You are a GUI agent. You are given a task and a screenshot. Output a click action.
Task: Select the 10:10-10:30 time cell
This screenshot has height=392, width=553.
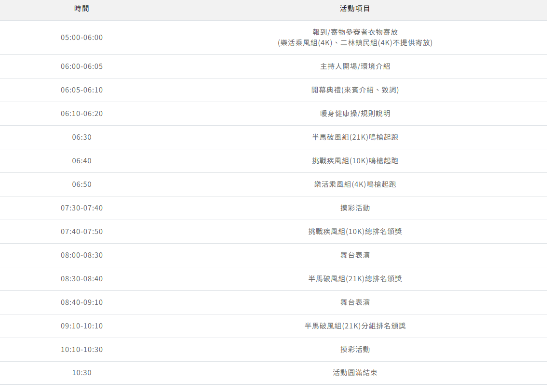click(x=81, y=350)
